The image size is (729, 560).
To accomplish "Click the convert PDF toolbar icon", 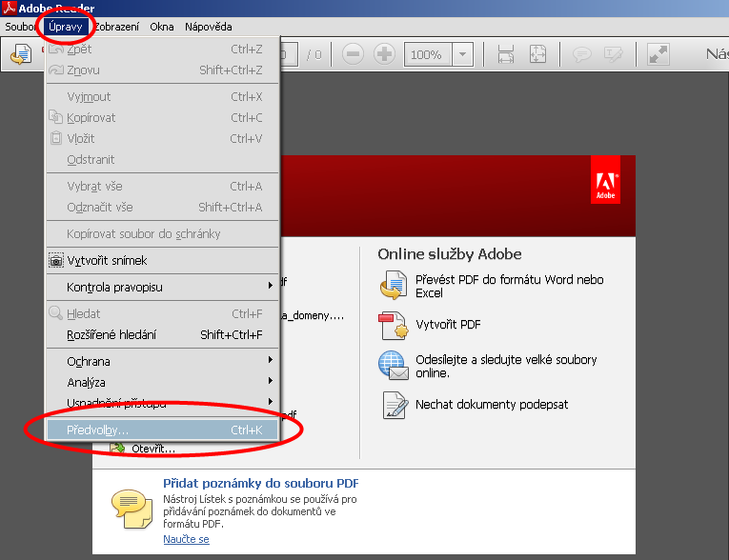I will pos(21,54).
